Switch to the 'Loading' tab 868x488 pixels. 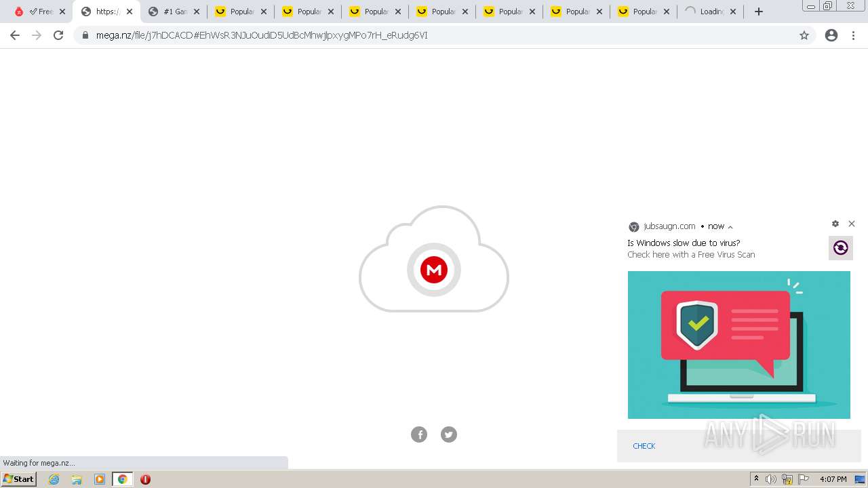click(710, 12)
